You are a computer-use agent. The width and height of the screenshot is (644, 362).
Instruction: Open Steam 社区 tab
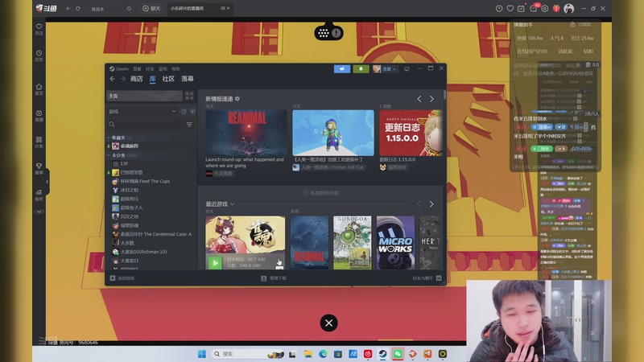(x=168, y=79)
